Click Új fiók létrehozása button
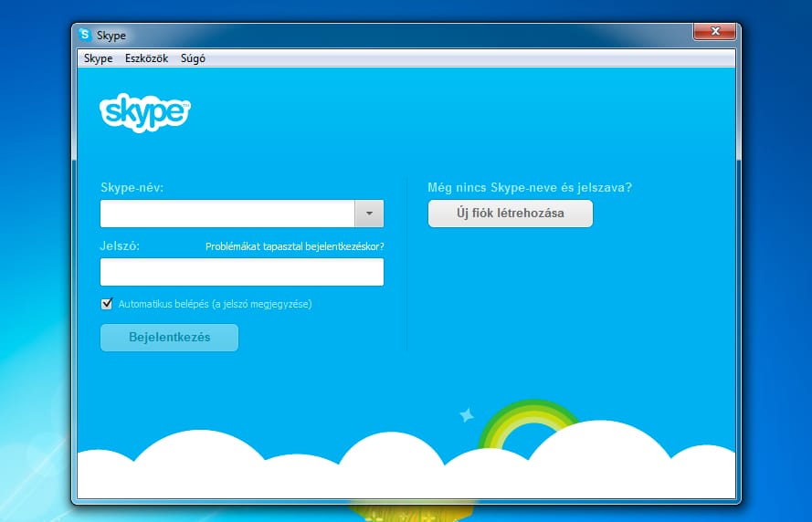The image size is (812, 522). point(510,214)
